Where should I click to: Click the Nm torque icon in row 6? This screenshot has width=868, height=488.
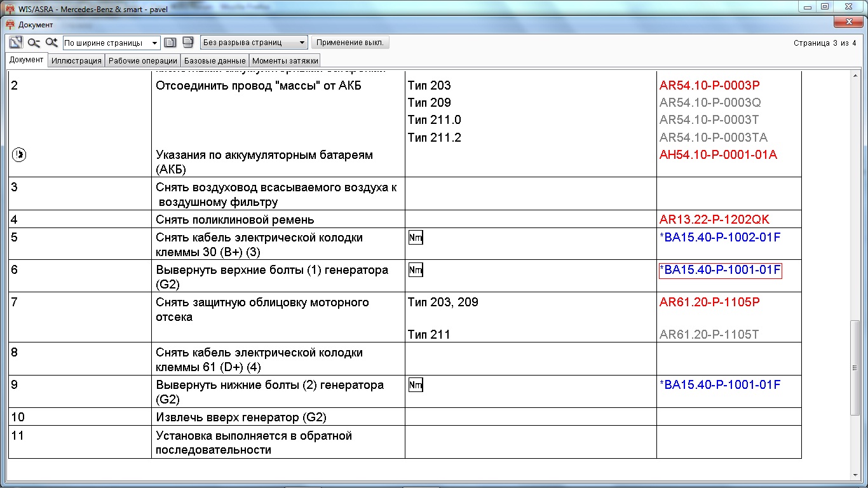coord(416,270)
